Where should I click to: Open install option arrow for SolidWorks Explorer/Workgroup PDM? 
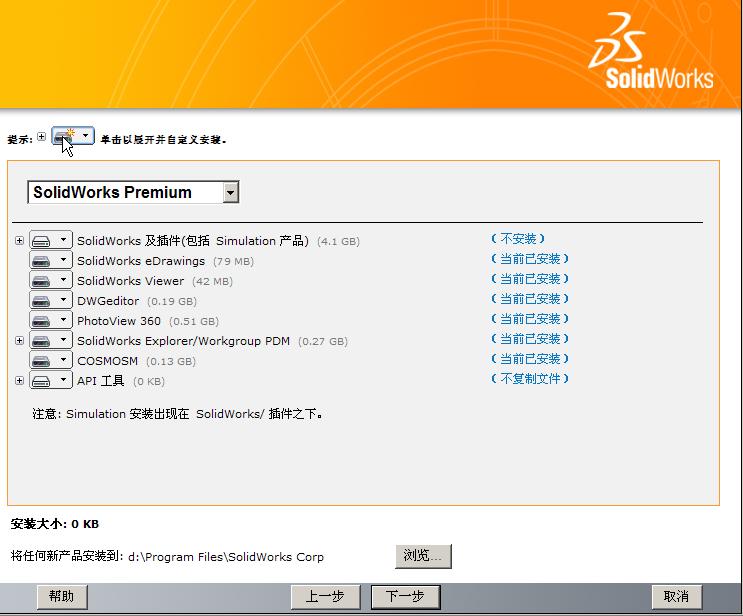pyautogui.click(x=63, y=340)
